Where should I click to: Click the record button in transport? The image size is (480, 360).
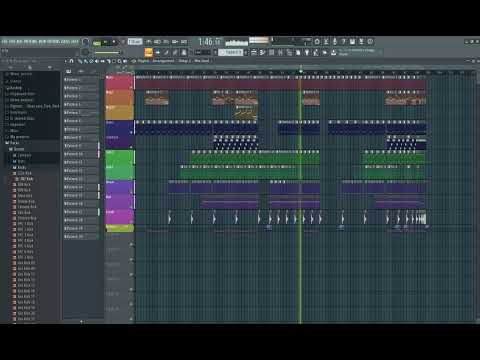[x=114, y=42]
